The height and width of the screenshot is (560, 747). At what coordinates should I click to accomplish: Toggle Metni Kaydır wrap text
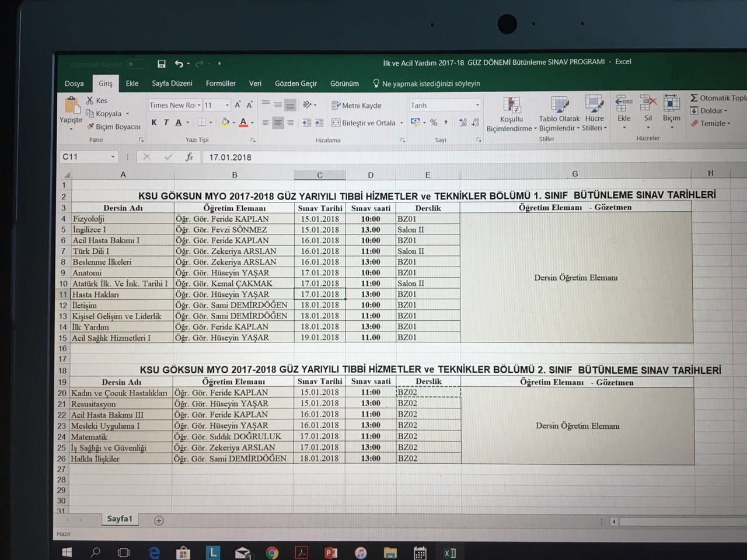point(357,106)
